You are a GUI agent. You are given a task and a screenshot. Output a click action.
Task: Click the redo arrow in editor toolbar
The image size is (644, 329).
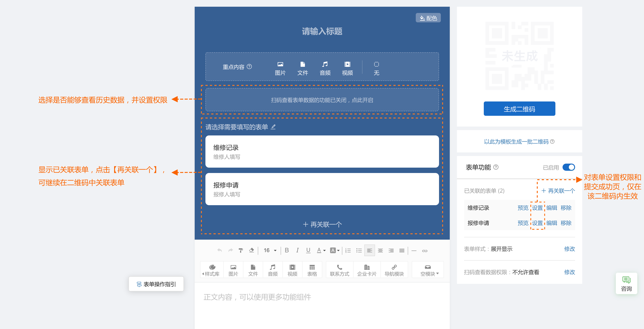[x=230, y=250]
